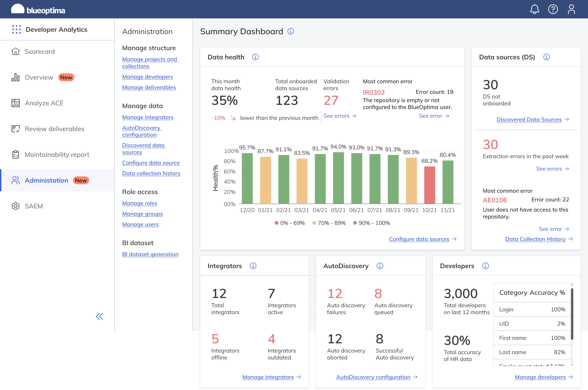Image resolution: width=588 pixels, height=390 pixels.
Task: Show Data sources (DS) info icon
Action: point(546,57)
